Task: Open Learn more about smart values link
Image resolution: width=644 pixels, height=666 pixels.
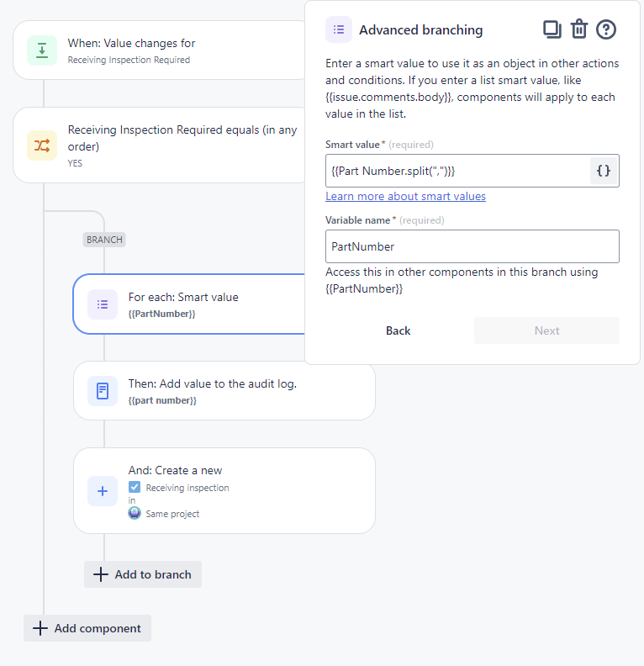Action: [405, 196]
